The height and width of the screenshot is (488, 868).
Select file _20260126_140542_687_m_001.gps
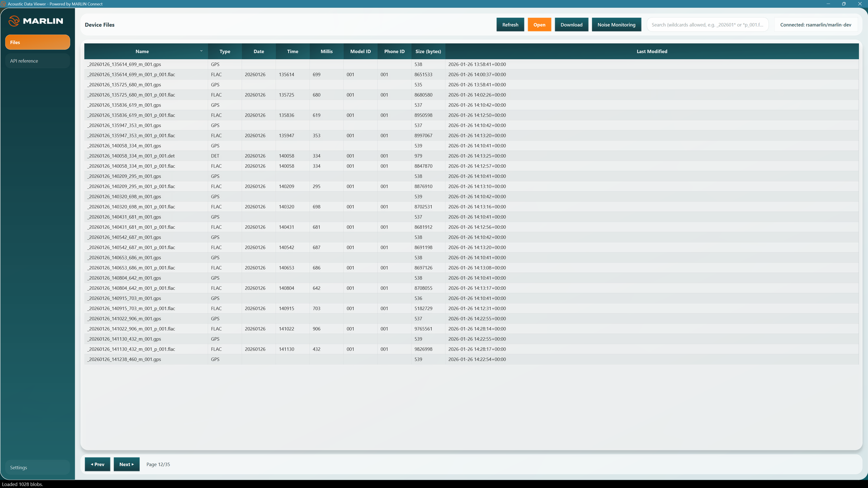(124, 237)
